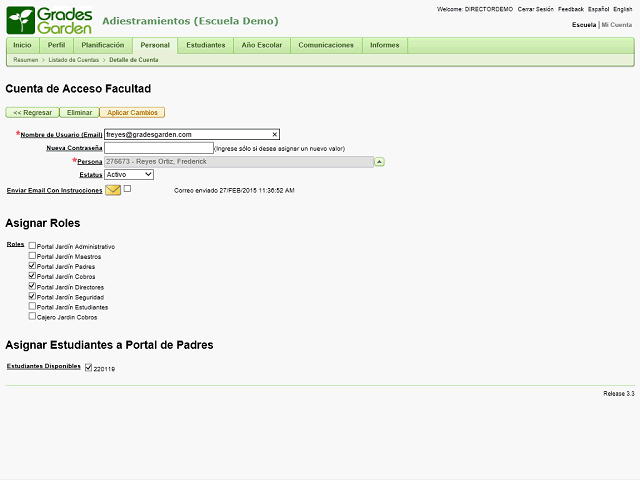Click the Eliminar button
Screen dimensions: 640x480
(79, 113)
